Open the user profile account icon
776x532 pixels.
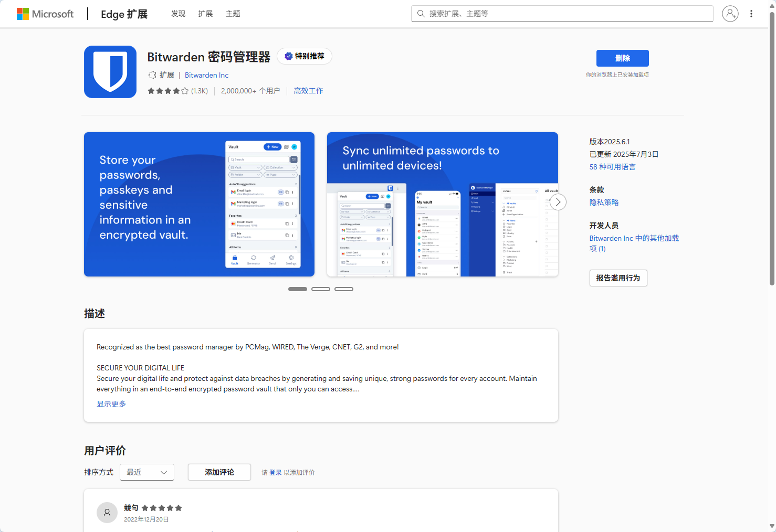pos(730,14)
